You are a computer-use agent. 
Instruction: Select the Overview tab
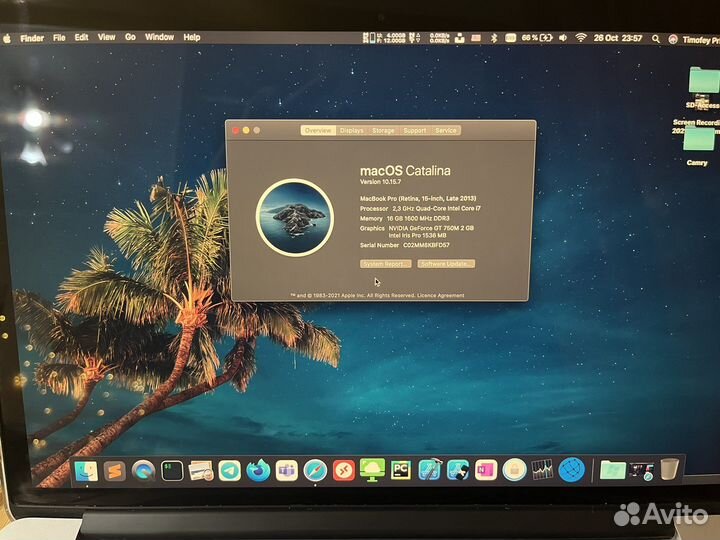318,130
